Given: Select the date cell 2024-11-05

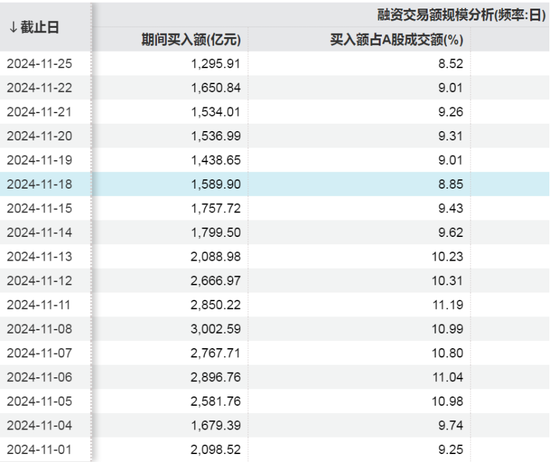Looking at the screenshot, I should coord(39,401).
